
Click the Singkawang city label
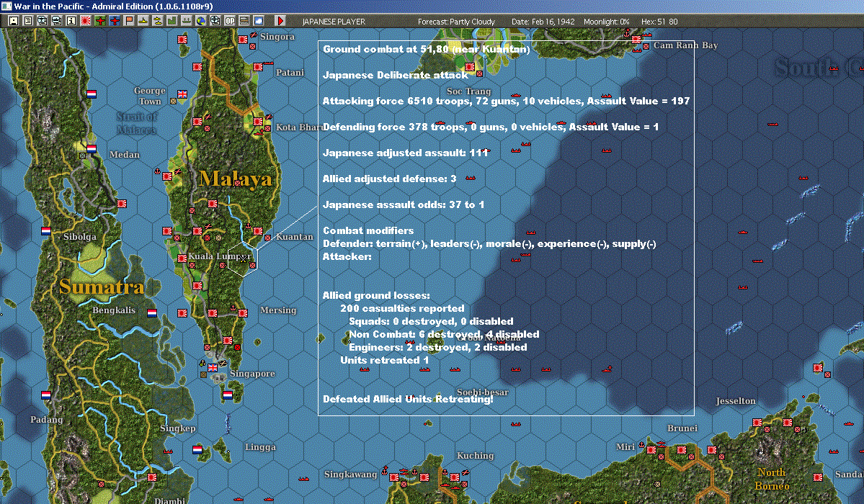pos(350,474)
